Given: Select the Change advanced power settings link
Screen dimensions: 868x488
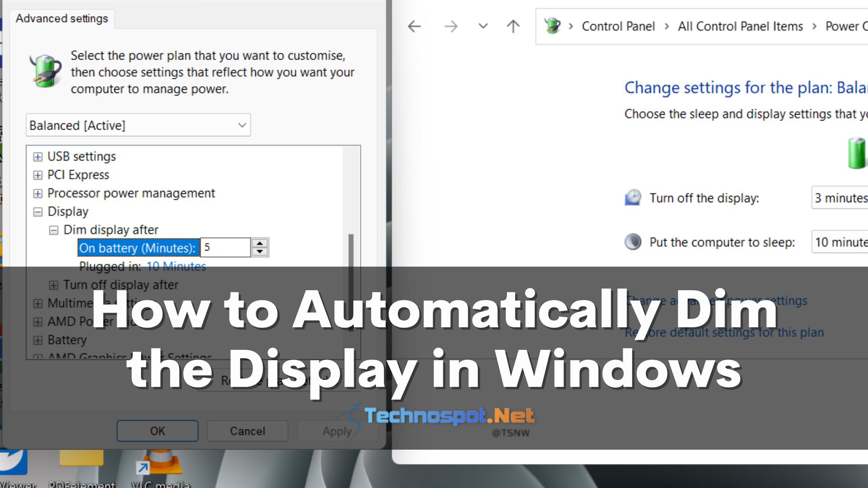Looking at the screenshot, I should [716, 300].
